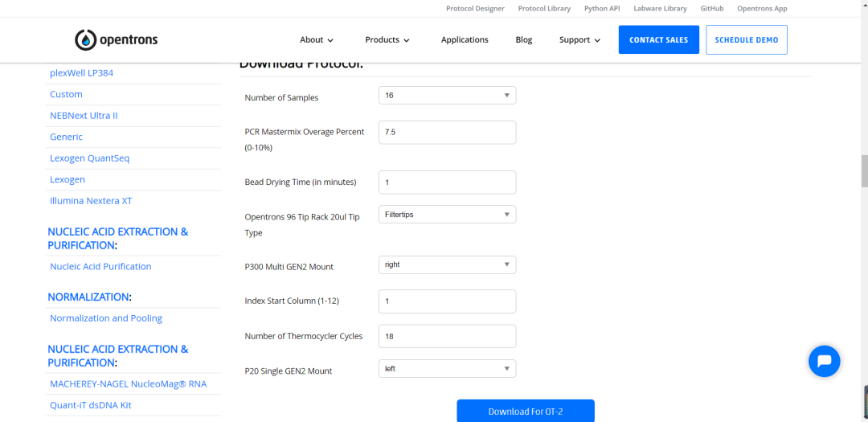The width and height of the screenshot is (868, 422).
Task: Expand the Support menu
Action: coord(579,40)
